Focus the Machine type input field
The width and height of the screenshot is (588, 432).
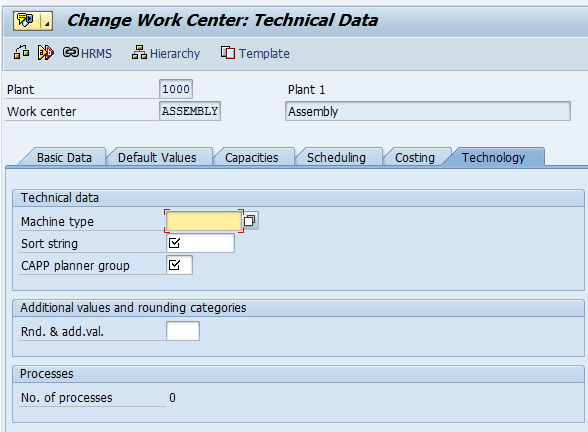click(204, 221)
